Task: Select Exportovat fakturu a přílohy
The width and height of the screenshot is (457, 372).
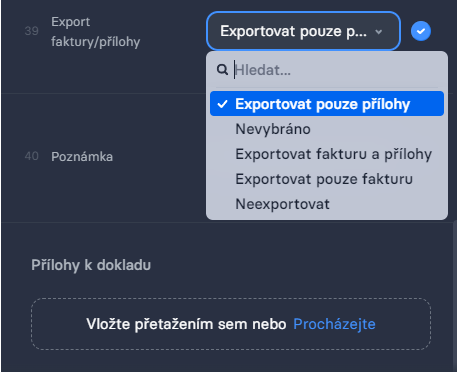Action: point(327,154)
